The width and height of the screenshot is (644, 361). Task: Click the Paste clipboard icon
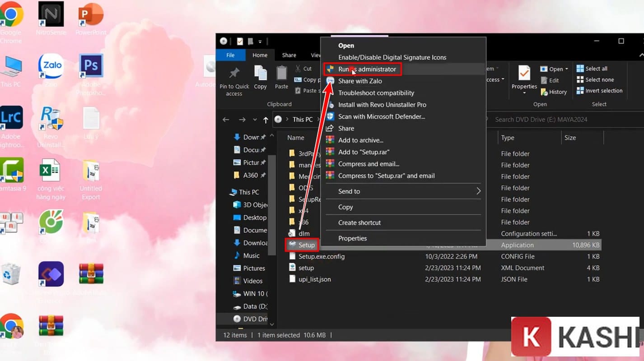pyautogui.click(x=281, y=73)
